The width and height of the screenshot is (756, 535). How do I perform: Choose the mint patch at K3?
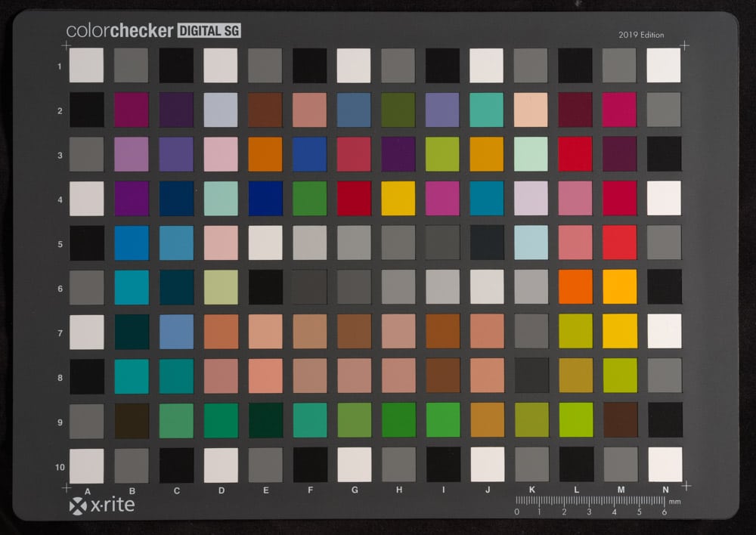531,154
